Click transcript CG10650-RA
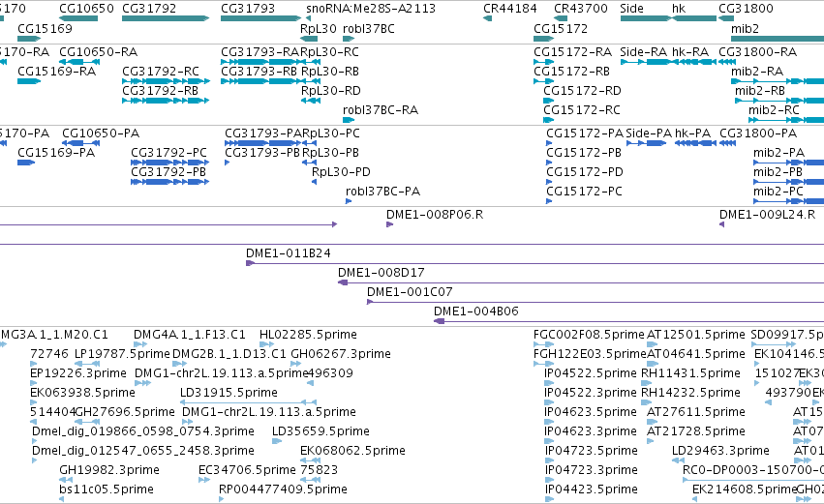This screenshot has height=504, width=824. click(x=98, y=52)
